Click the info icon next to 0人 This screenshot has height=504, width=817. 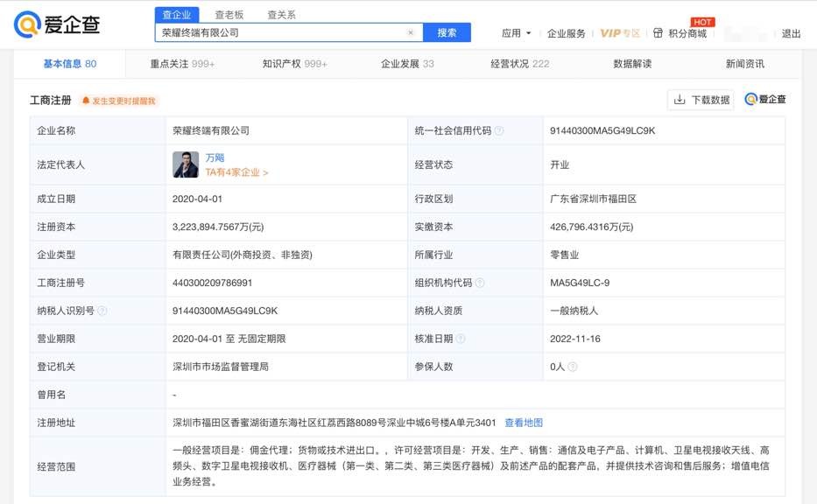572,367
